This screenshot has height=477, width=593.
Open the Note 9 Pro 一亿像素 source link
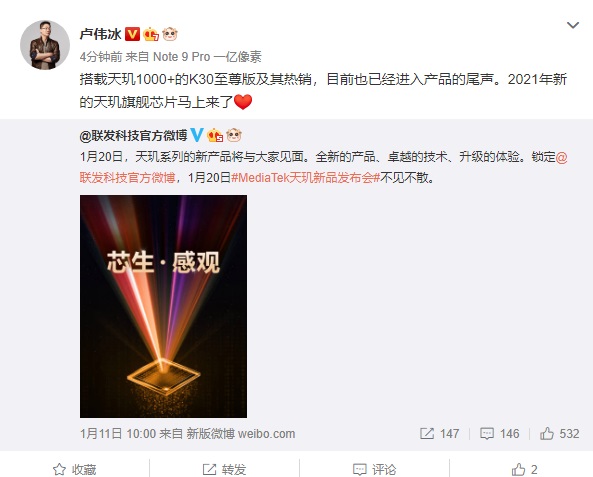(x=207, y=57)
